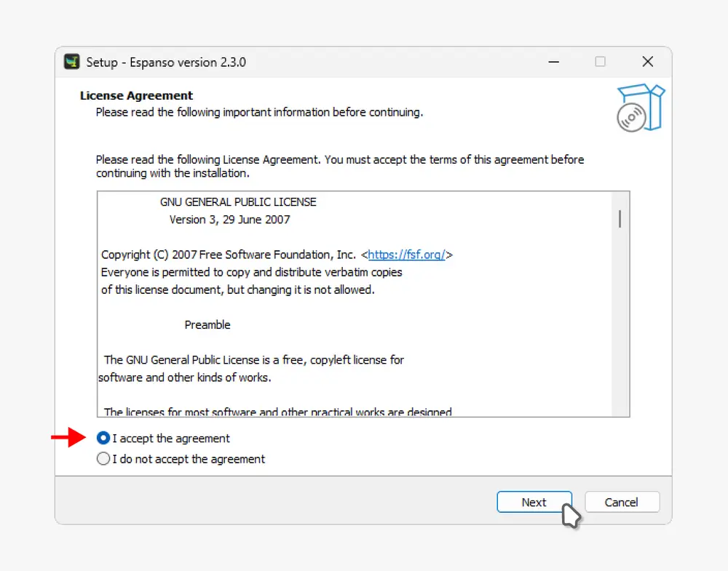728x571 pixels.
Task: Click the installer box and disc icon
Action: coord(641,108)
